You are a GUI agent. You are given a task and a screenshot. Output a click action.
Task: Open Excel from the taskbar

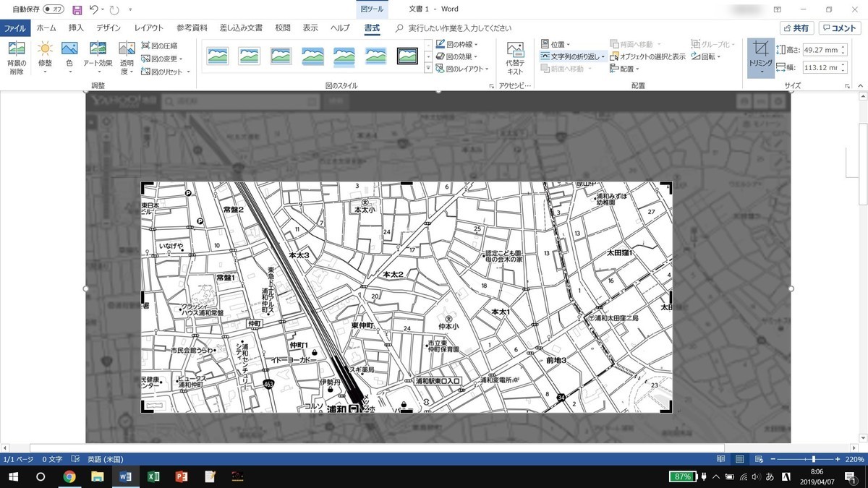[x=153, y=476]
